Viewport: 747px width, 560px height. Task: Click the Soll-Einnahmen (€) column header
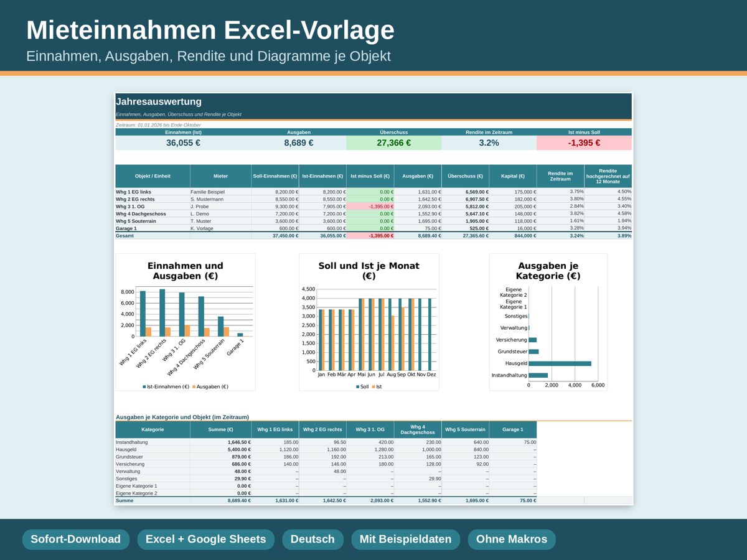point(275,176)
